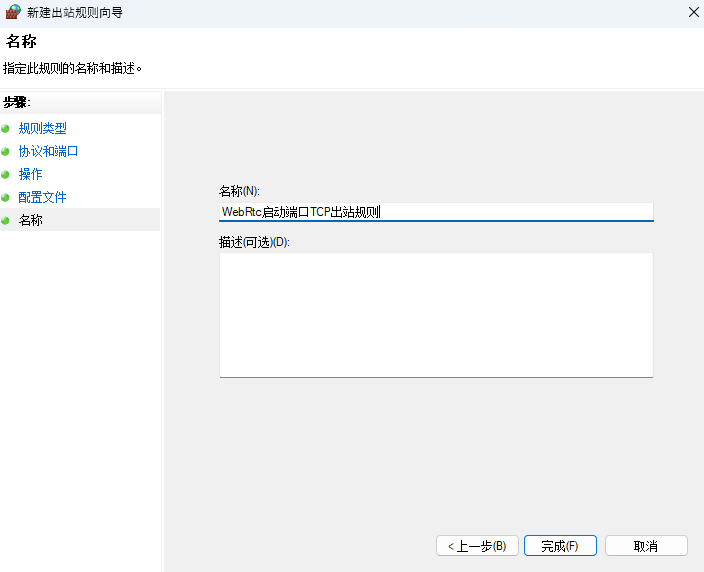Select the 名称 step in sidebar

[x=30, y=220]
